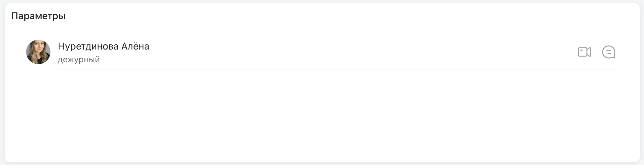Select the name Нуретдинова Алёна

[x=103, y=46]
